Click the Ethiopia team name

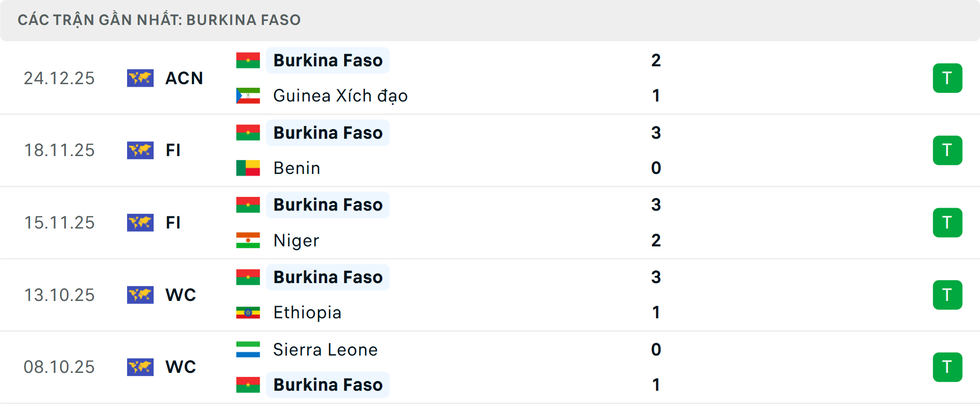tap(307, 313)
